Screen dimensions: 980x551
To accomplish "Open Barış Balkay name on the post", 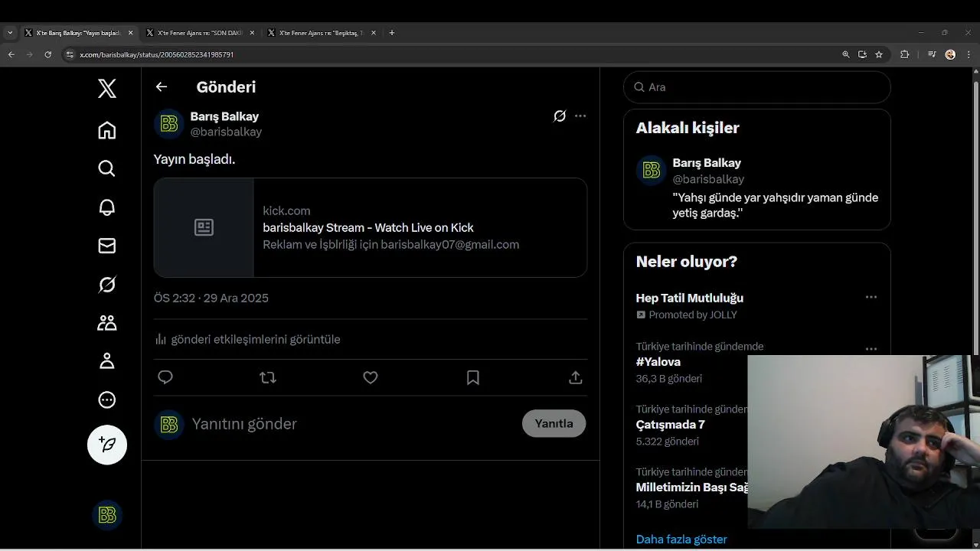I will pos(224,116).
